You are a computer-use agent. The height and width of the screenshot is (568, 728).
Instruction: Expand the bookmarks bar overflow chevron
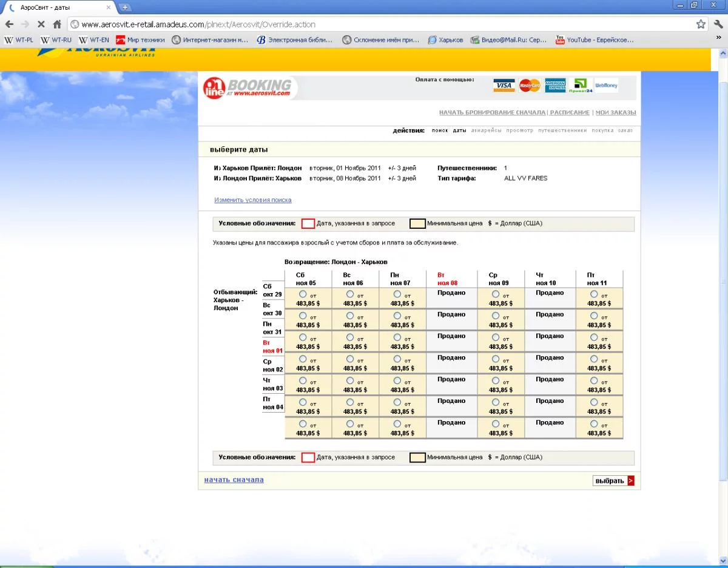click(x=719, y=38)
